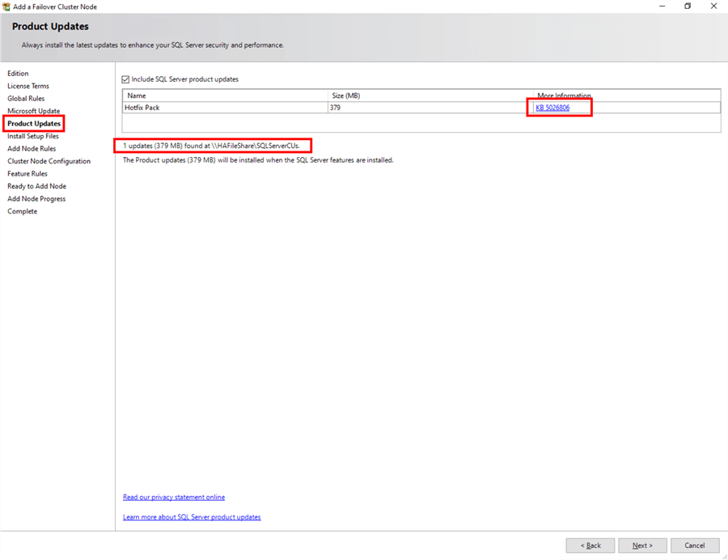Screen dimensions: 728x560
Task: Click the setup icon in the title bar
Action: pyautogui.click(x=6, y=6)
